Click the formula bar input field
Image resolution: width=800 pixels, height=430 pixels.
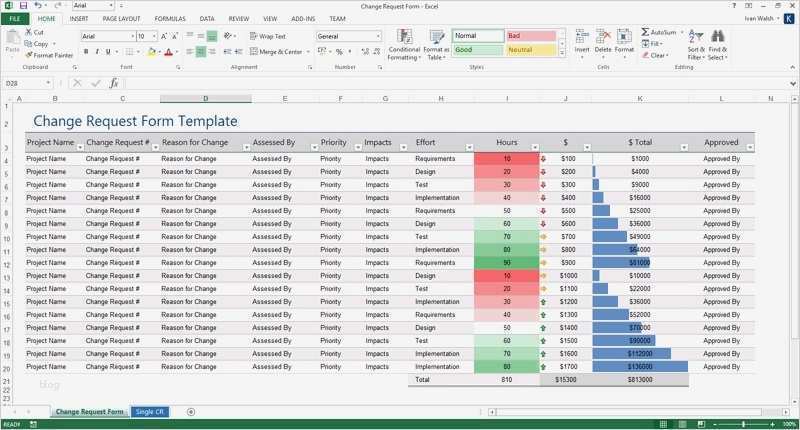[x=457, y=83]
